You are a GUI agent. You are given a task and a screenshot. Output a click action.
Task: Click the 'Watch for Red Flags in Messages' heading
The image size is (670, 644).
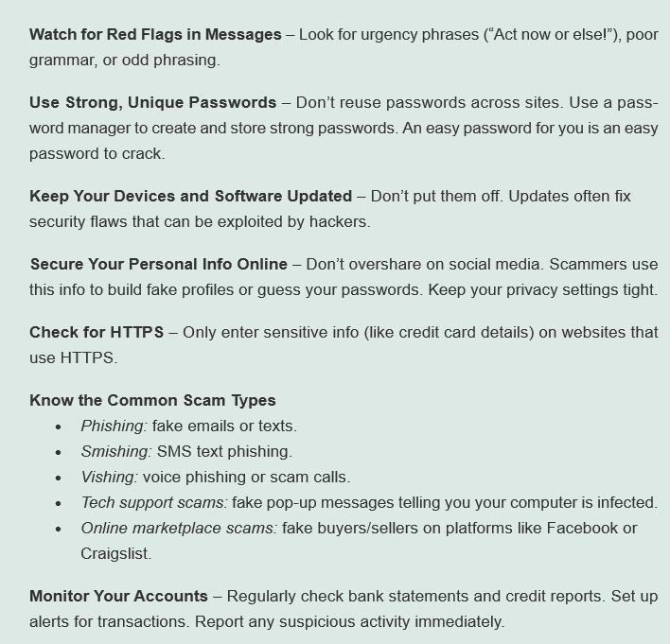(x=155, y=34)
